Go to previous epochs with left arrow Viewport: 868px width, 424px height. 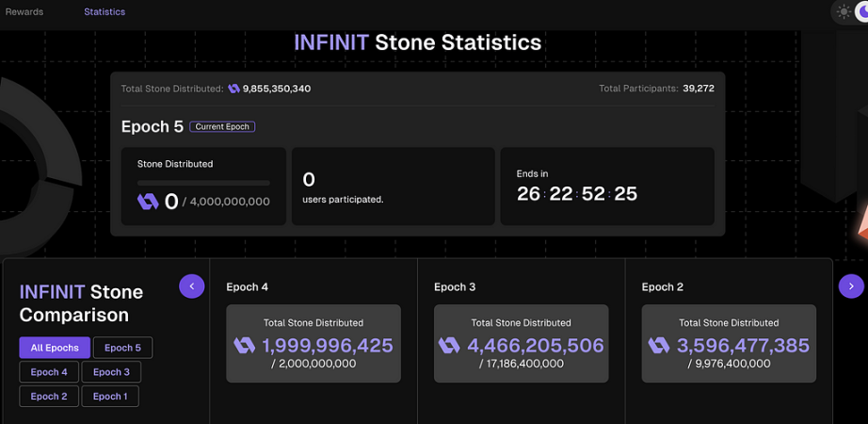[x=192, y=286]
